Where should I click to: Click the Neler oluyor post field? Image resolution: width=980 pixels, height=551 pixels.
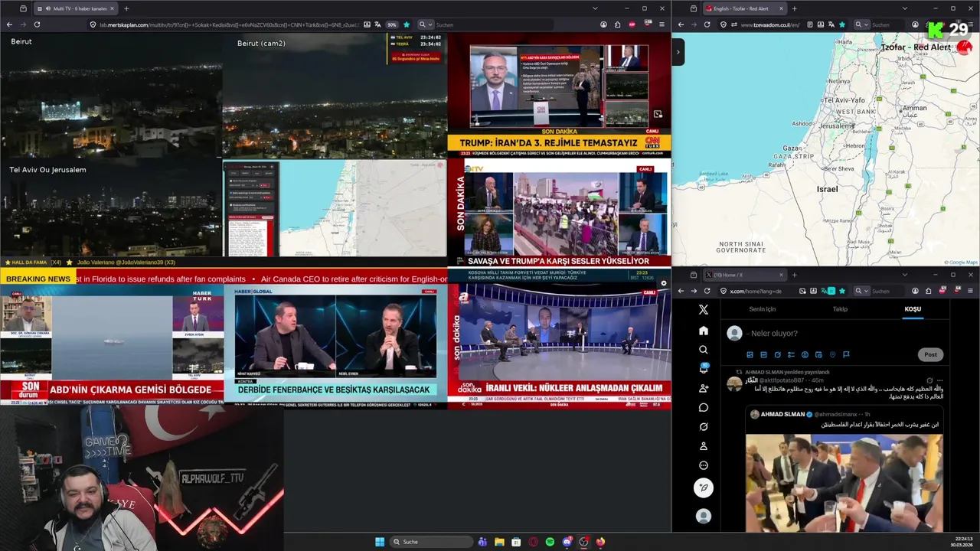[x=773, y=333]
